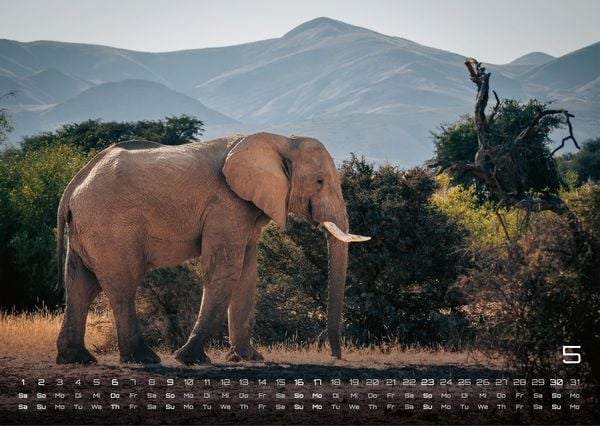Pick day 19 in the date row
Image resolution: width=600 pixels, height=426 pixels.
tap(354, 382)
